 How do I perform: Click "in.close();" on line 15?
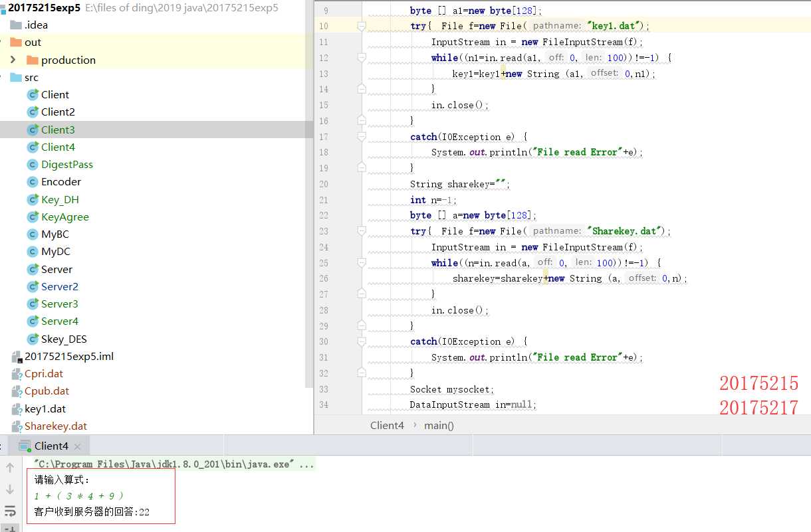[x=460, y=105]
